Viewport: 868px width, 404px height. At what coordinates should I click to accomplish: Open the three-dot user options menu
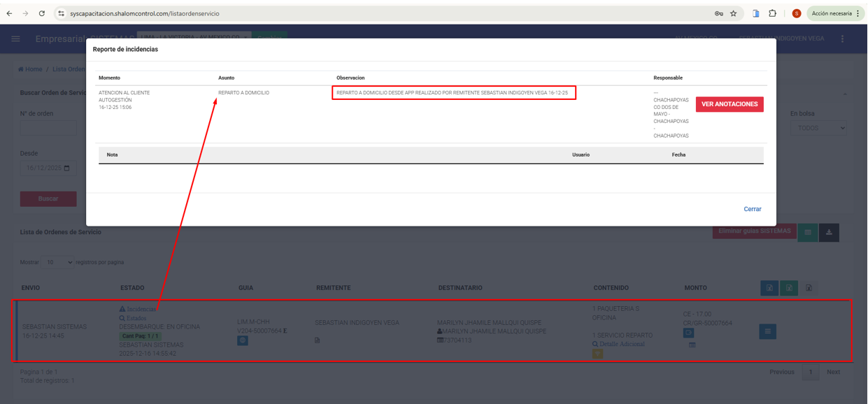click(842, 38)
